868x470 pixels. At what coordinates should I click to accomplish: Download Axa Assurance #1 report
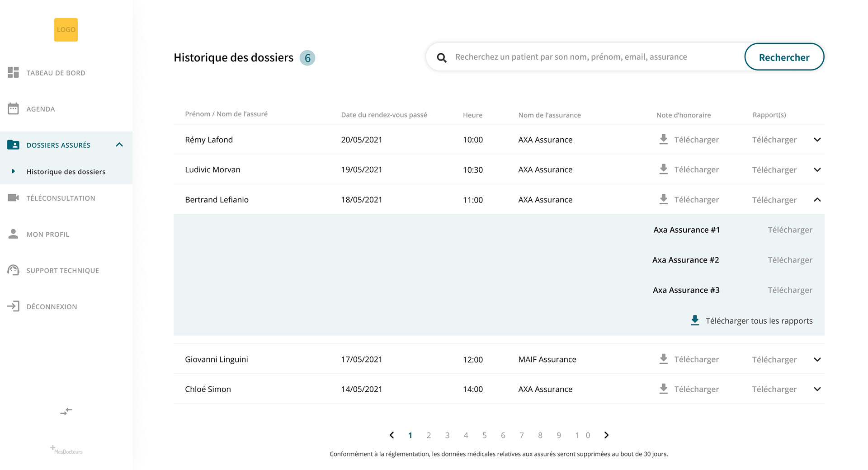(790, 230)
